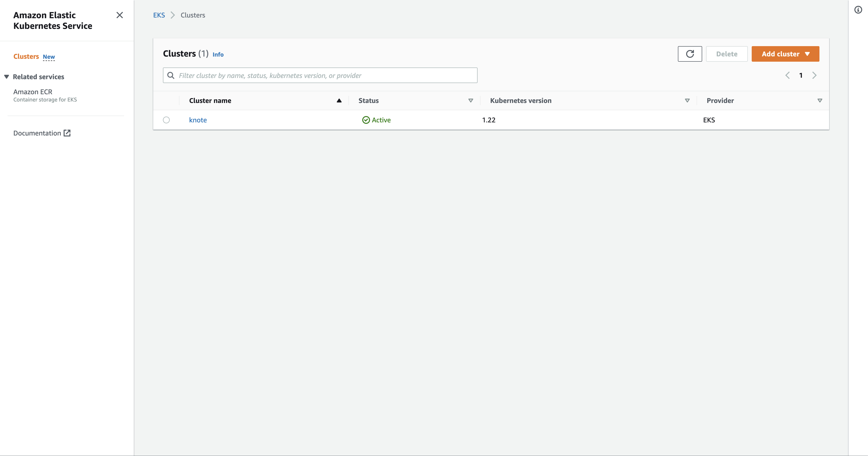
Task: Refresh the clusters list
Action: click(690, 54)
